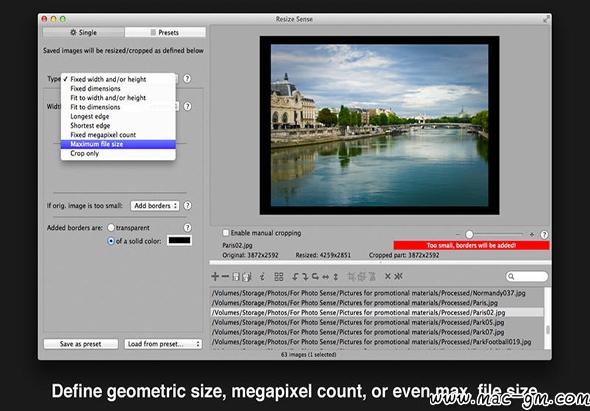Select Paris02.jpg row in file list
590x411 pixels.
pos(377,312)
